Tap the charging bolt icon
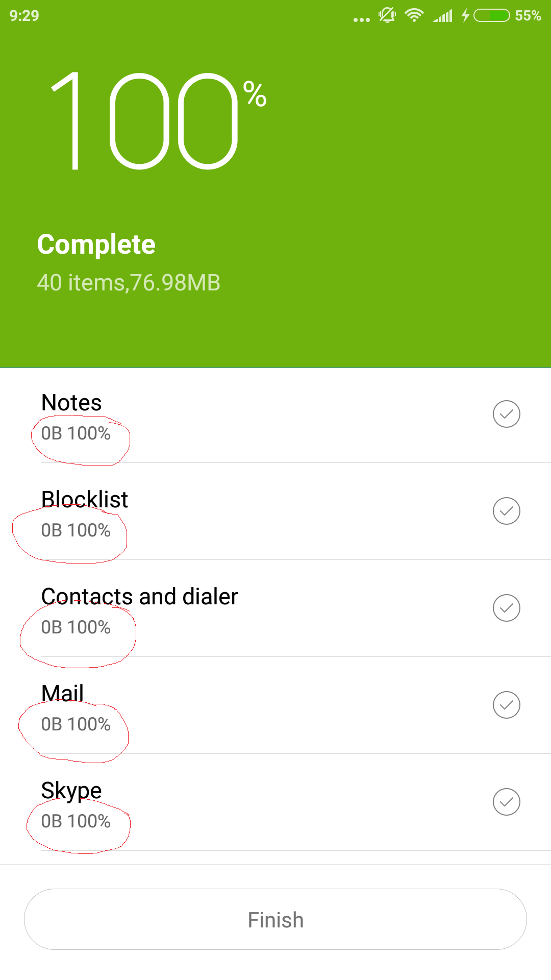Viewport: 551px width, 980px height. (x=465, y=15)
